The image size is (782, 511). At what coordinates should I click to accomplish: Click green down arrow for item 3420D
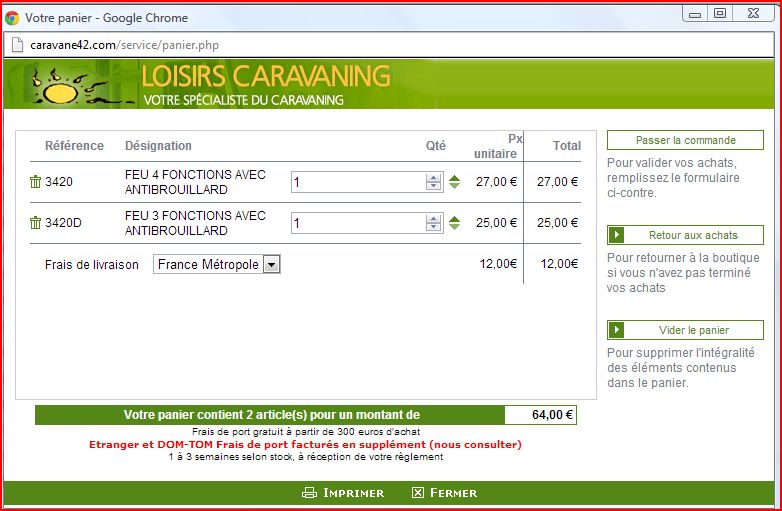[x=454, y=226]
